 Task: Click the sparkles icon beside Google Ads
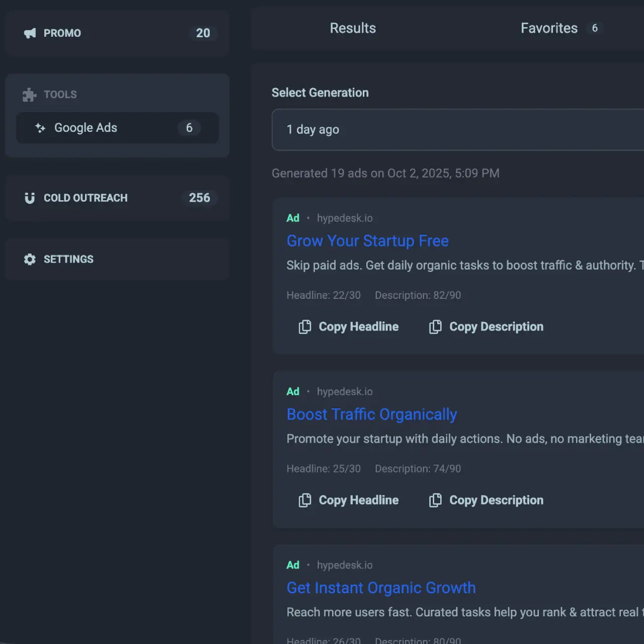(40, 128)
